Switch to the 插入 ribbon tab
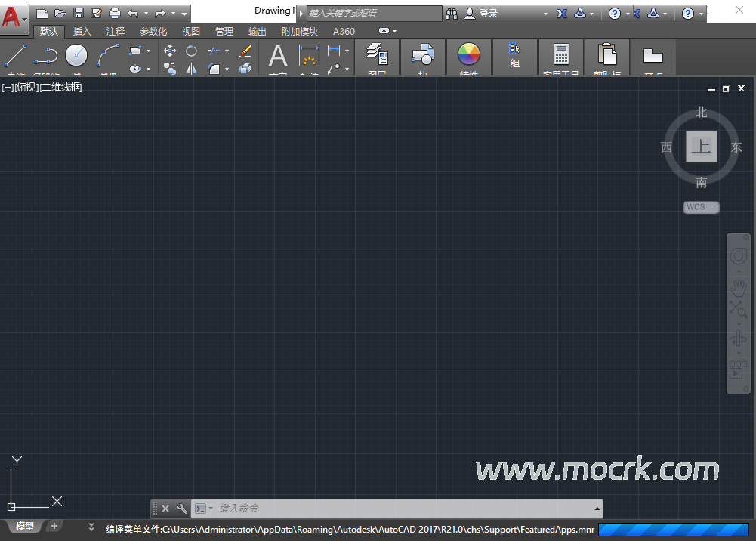 pyautogui.click(x=82, y=32)
